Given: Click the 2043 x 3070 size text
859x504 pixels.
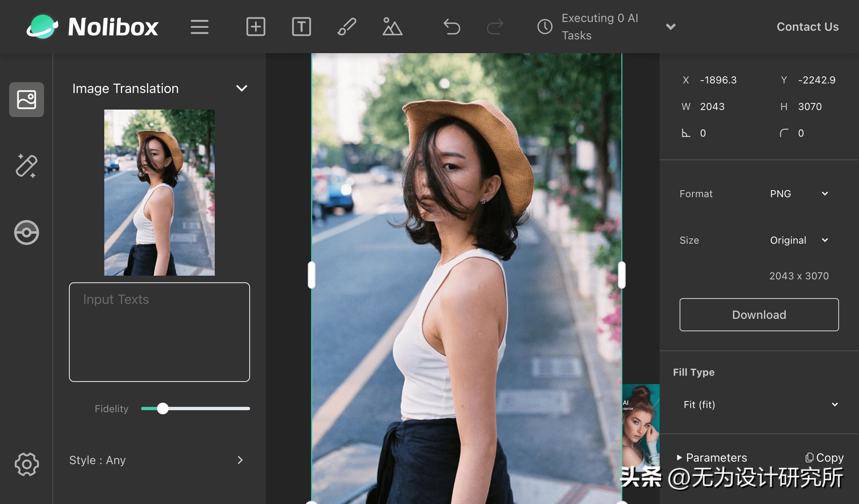Looking at the screenshot, I should click(799, 276).
